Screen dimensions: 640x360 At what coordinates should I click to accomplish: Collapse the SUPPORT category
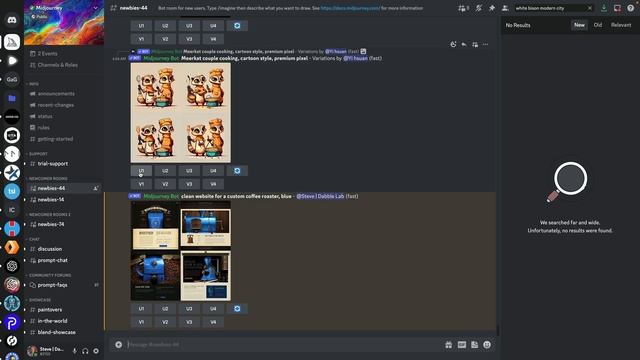coord(38,154)
